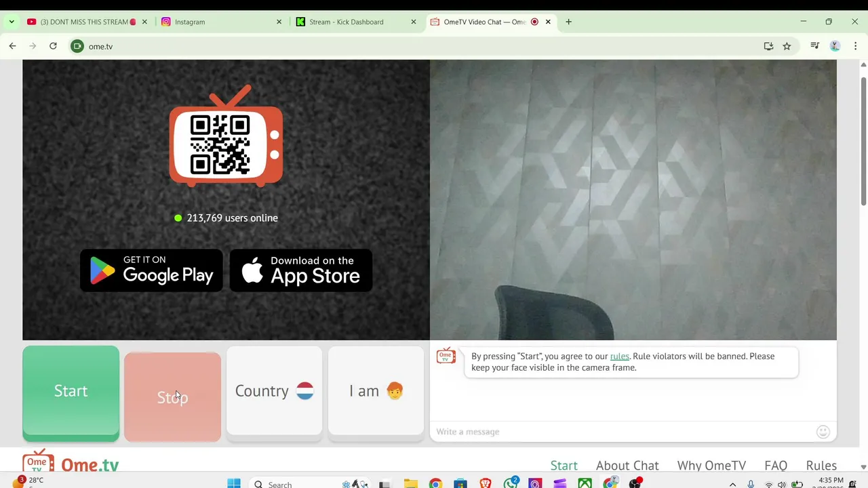The height and width of the screenshot is (488, 868).
Task: Open the About Chat nav link
Action: coord(627,466)
